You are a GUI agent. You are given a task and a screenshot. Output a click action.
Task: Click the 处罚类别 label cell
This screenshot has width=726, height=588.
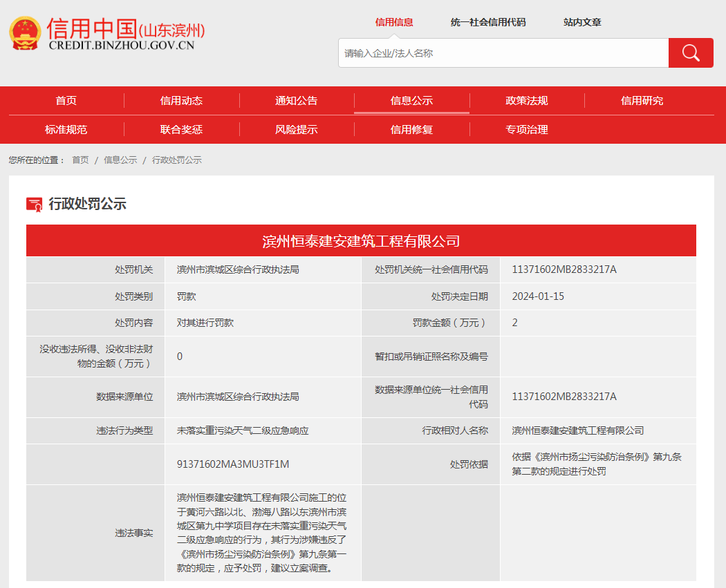click(x=95, y=296)
